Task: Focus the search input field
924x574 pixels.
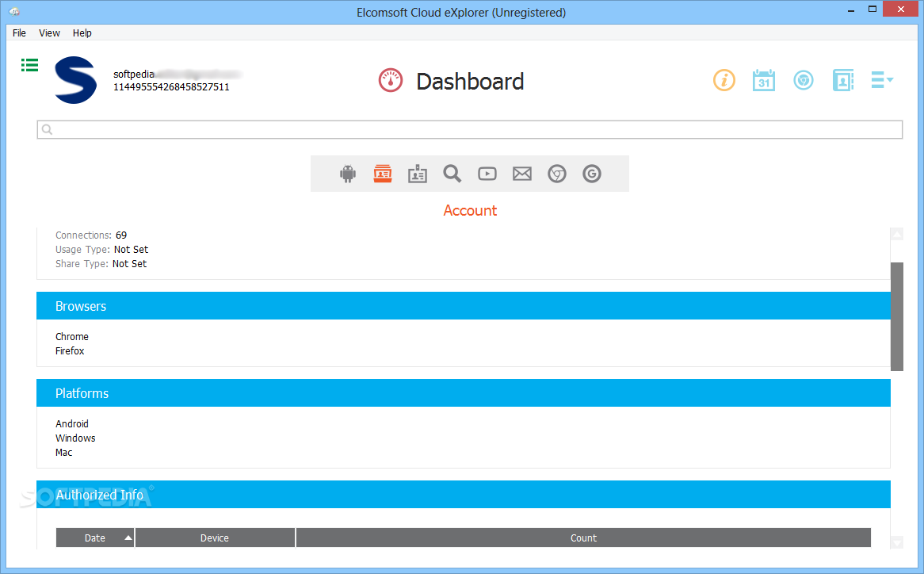Action: pos(470,130)
